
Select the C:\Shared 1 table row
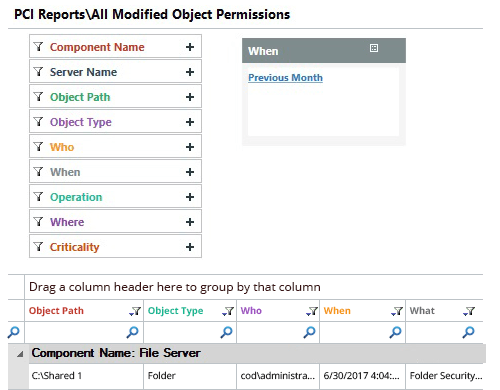tap(256, 376)
